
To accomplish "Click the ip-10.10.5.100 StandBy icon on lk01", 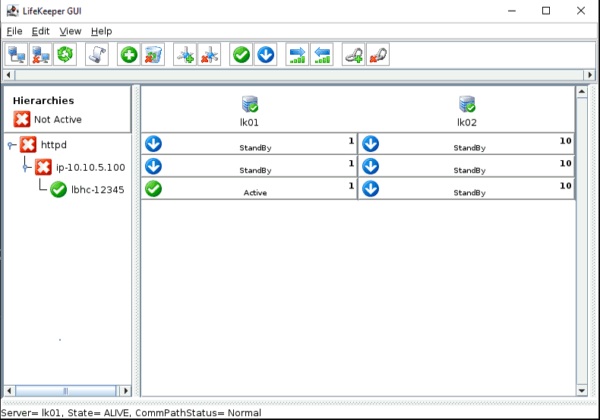I will (x=153, y=166).
